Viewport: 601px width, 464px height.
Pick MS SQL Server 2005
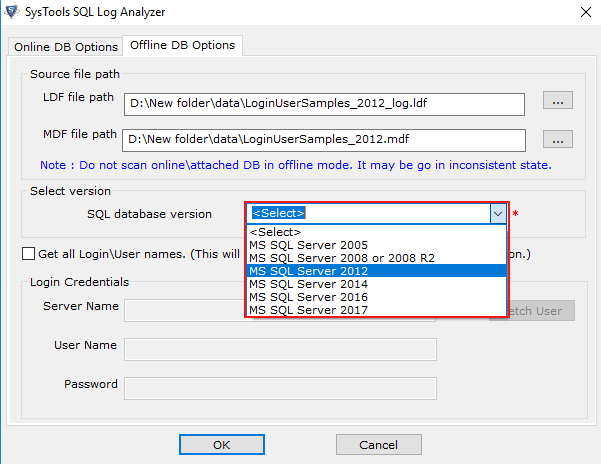pos(377,245)
